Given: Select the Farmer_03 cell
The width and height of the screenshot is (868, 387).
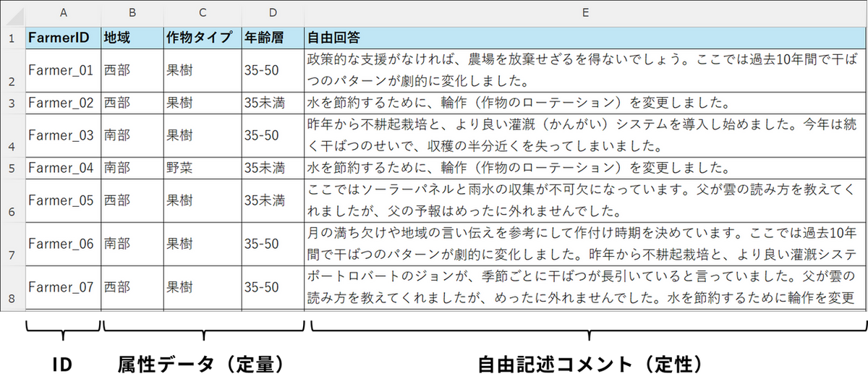Looking at the screenshot, I should click(x=64, y=135).
